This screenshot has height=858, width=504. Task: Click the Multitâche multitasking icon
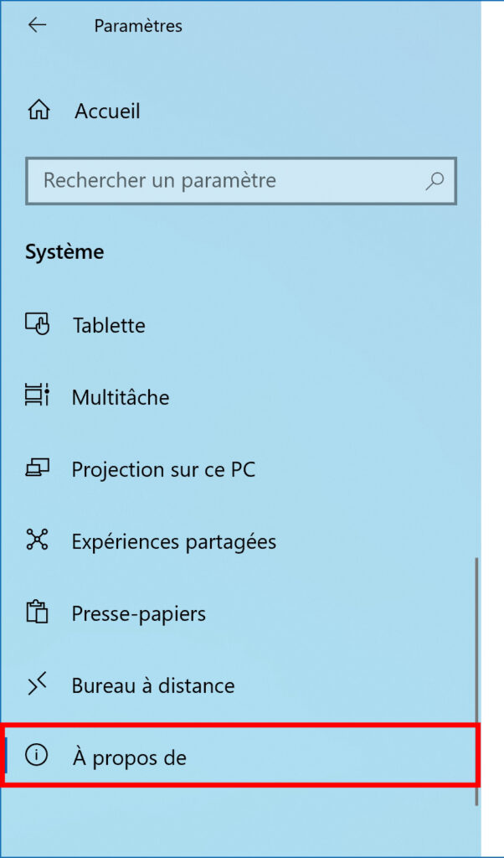[x=37, y=397]
